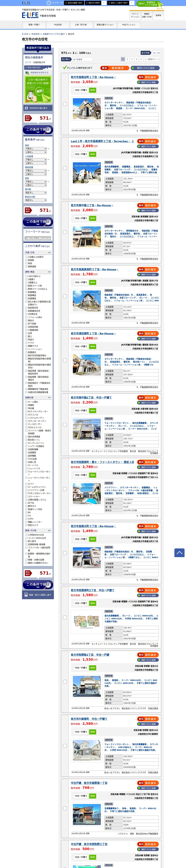Click the フリーワード search input field
Viewport: 186px width, 868px height.
click(x=38, y=238)
